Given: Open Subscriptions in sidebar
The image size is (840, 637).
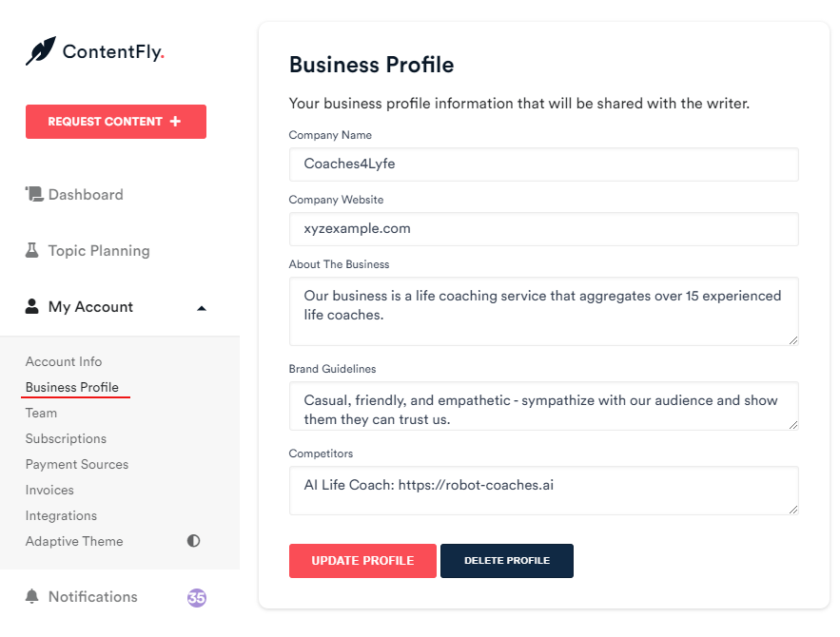Looking at the screenshot, I should 66,438.
